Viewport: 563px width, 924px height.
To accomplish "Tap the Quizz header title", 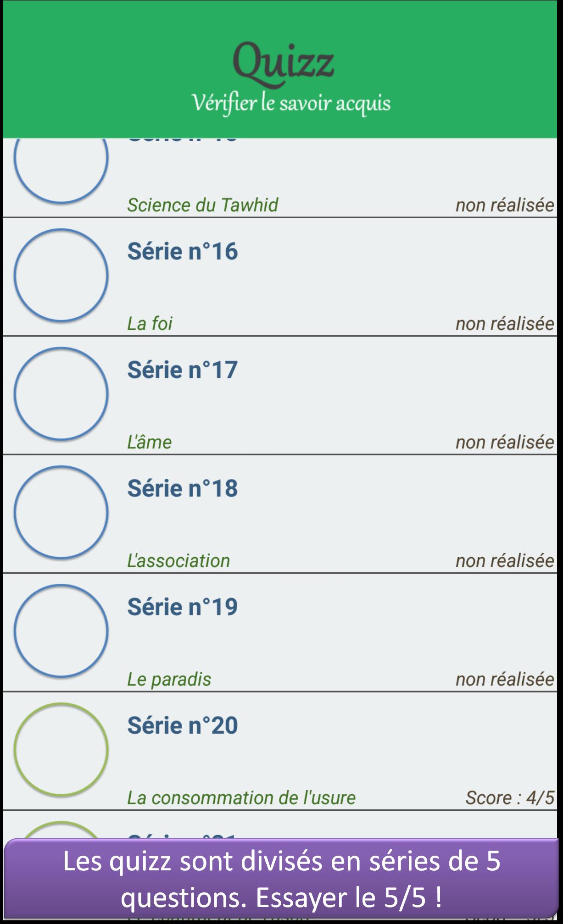I will tap(283, 62).
